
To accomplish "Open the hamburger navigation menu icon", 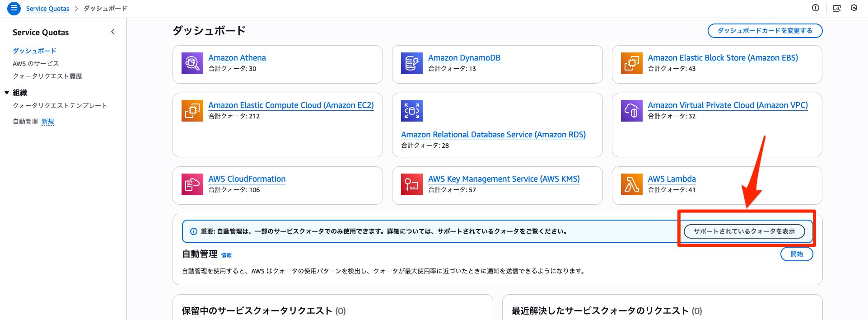I will (x=14, y=8).
